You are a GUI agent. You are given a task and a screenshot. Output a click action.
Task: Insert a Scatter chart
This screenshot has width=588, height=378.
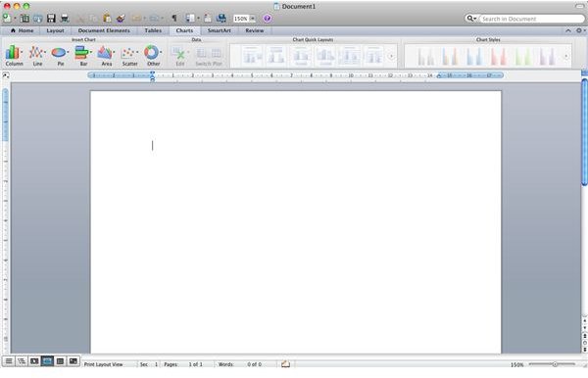pyautogui.click(x=129, y=56)
